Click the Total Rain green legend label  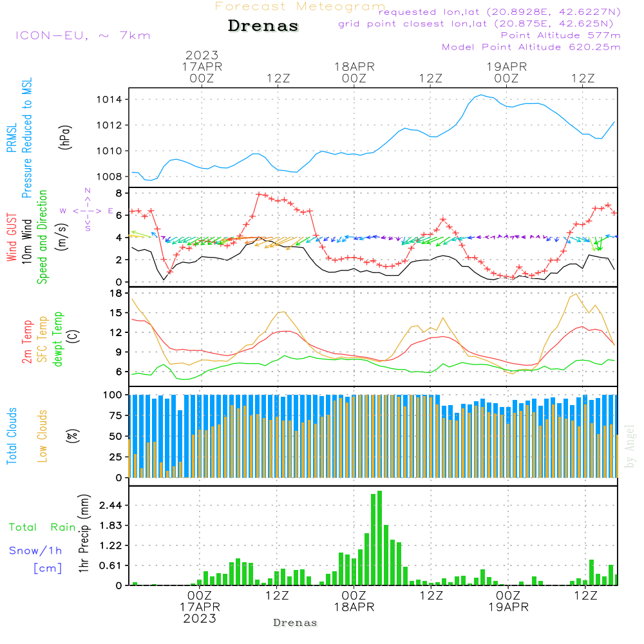click(x=42, y=527)
